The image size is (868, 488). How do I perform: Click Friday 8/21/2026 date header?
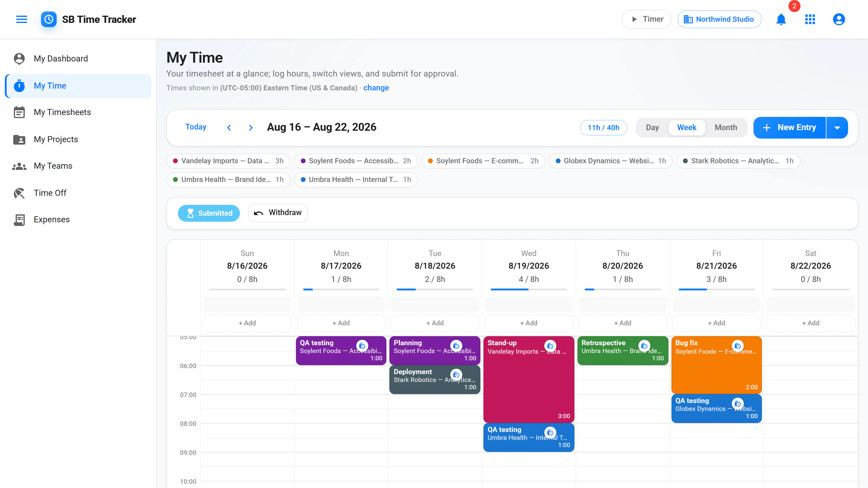pyautogui.click(x=716, y=266)
